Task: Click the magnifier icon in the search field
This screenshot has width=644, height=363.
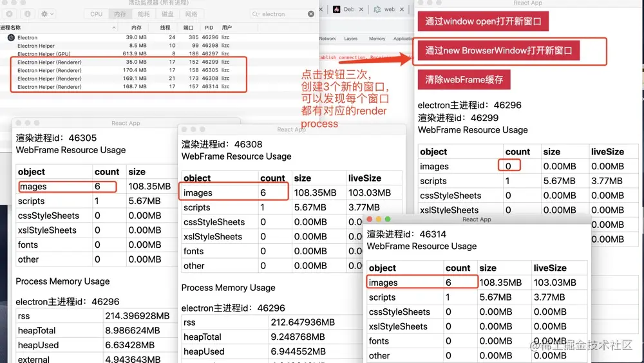Action: coord(256,14)
